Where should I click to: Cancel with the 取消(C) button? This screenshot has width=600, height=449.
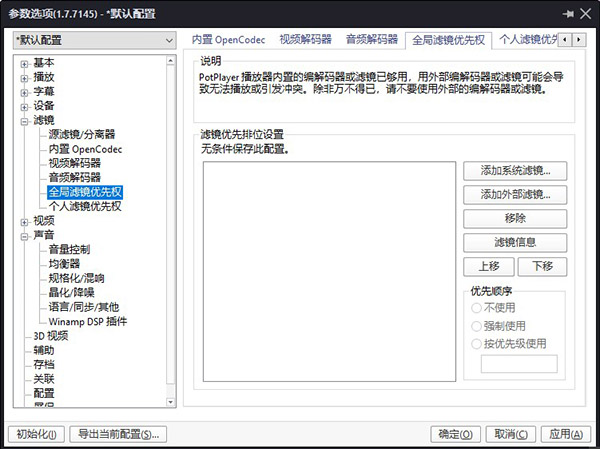click(x=511, y=434)
